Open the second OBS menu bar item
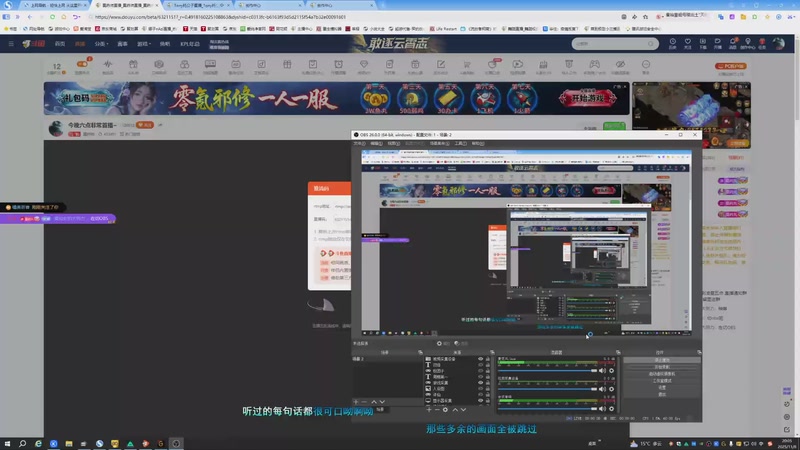800x450 pixels. point(376,143)
